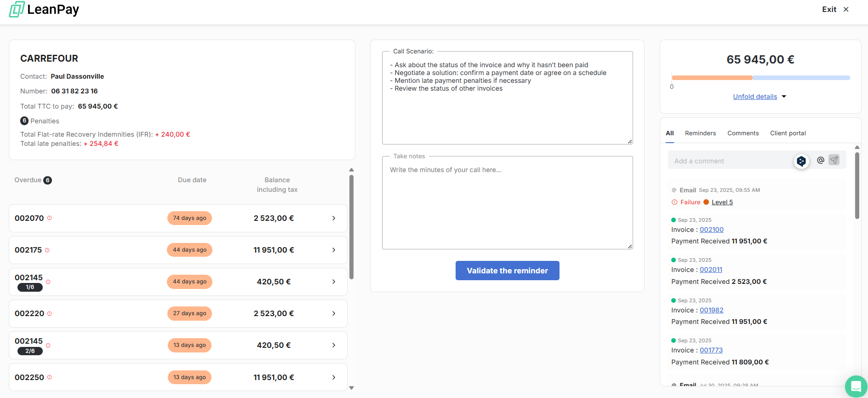Viewport: 868px width, 398px height.
Task: Click in the Take notes text area
Action: coord(508,203)
